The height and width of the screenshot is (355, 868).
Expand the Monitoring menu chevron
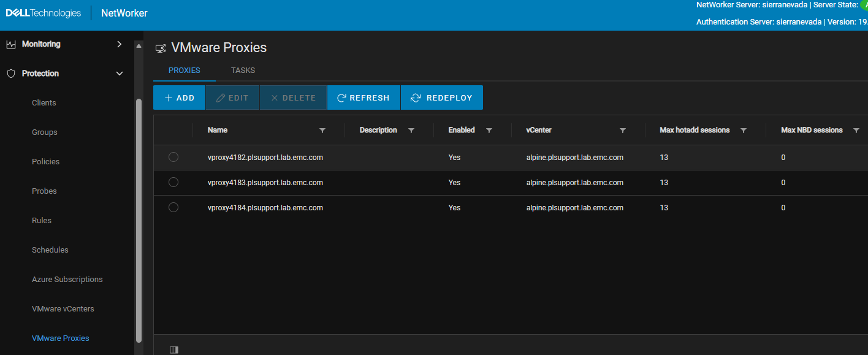(x=120, y=44)
